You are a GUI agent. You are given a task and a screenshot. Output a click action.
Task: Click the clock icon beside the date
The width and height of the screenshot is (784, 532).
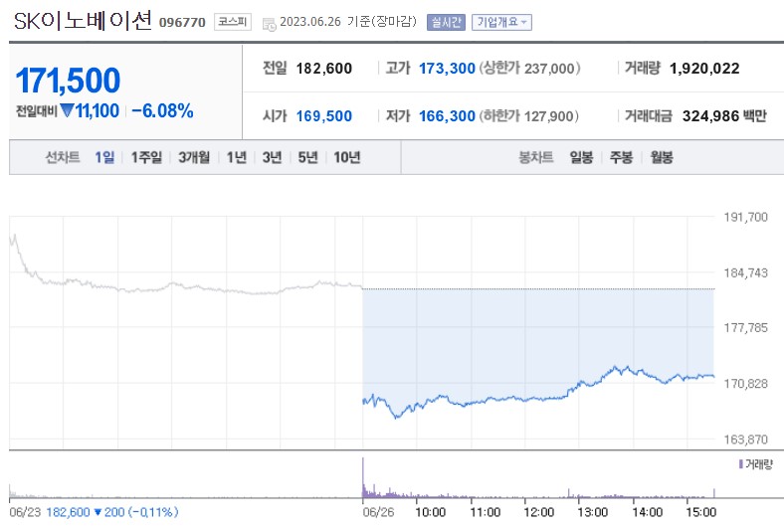[269, 23]
